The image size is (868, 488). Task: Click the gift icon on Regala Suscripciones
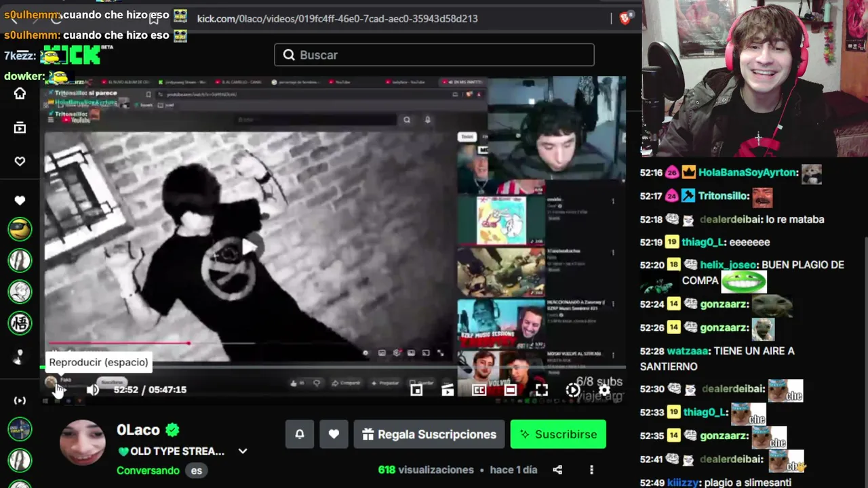[368, 434]
